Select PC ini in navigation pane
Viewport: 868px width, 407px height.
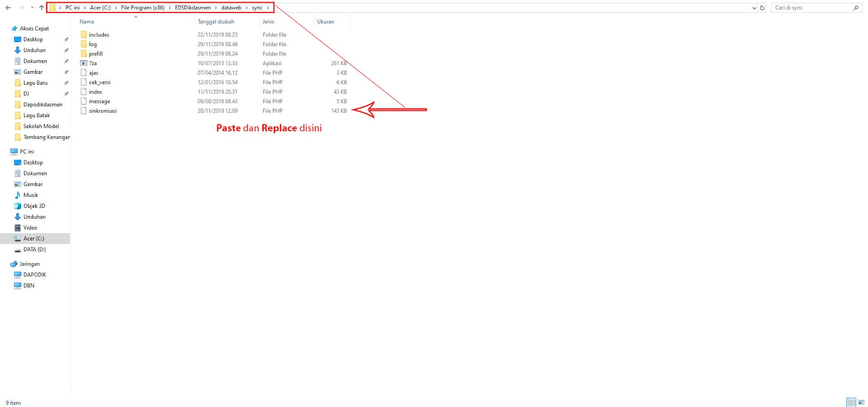tap(27, 151)
